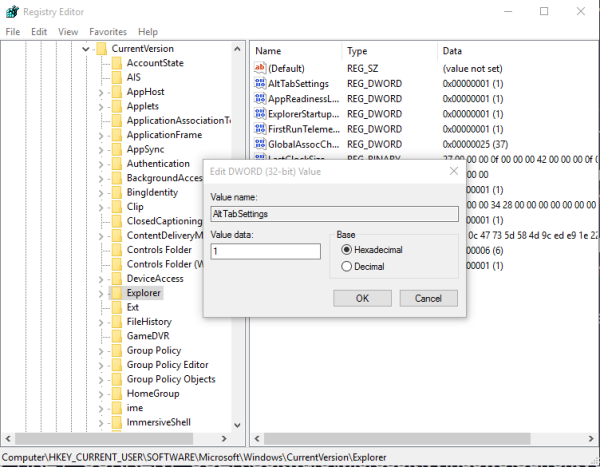Click the ExplorerStartup... DWORD icon
This screenshot has height=467, width=600.
pos(260,114)
